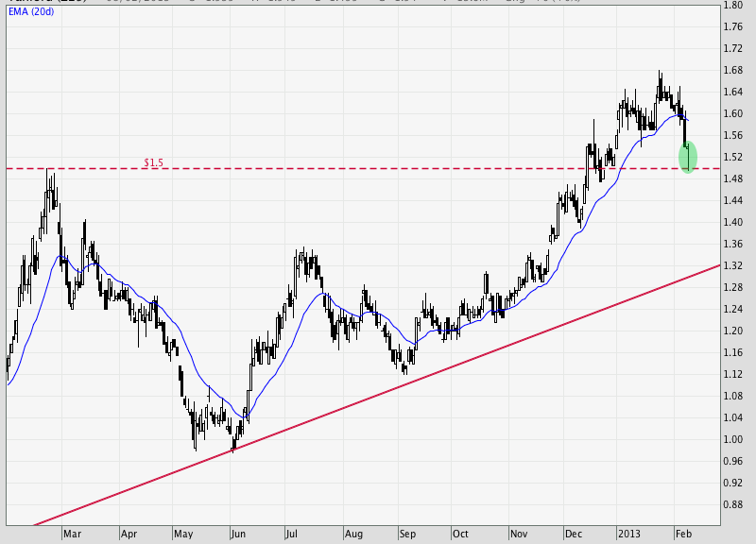The width and height of the screenshot is (756, 544).
Task: Click Sep on the date axis
Action: coord(407,534)
